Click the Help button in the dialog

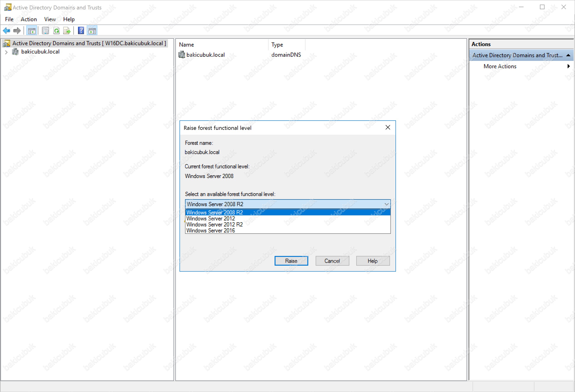click(373, 261)
